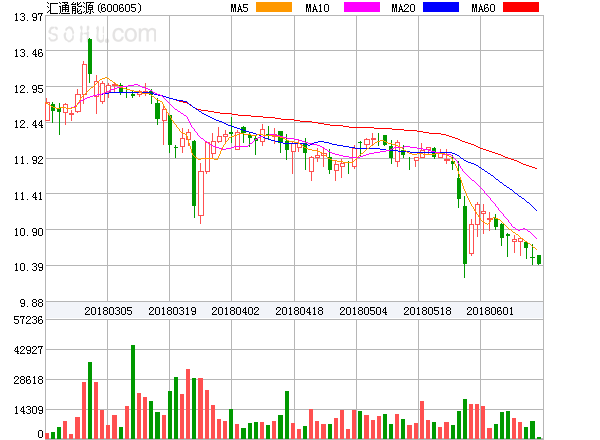The height and width of the screenshot is (440, 600).
Task: Click the 10.39 price axis label
Action: pyautogui.click(x=29, y=267)
